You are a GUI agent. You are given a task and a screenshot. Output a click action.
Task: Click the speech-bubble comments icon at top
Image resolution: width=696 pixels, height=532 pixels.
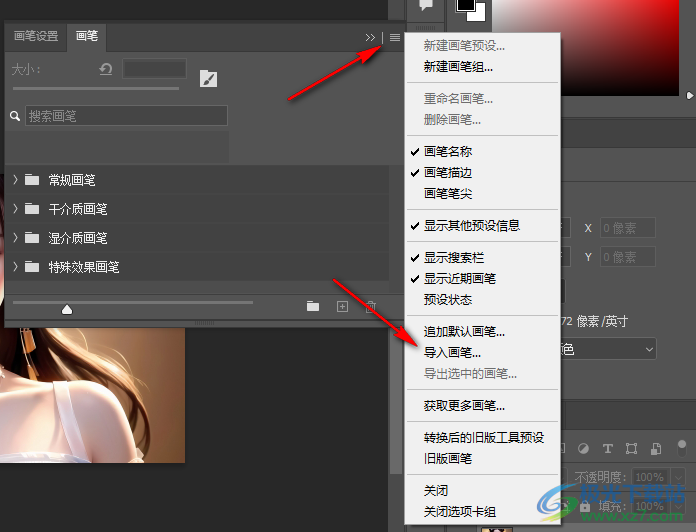click(426, 5)
